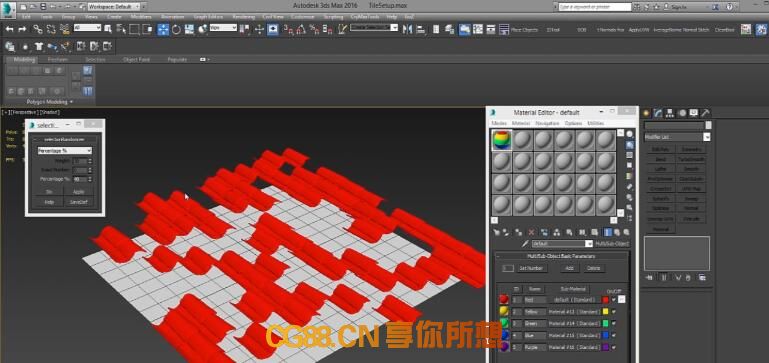769x363 pixels.
Task: Click Go to Parent icon in Material Editor
Action: [617, 233]
